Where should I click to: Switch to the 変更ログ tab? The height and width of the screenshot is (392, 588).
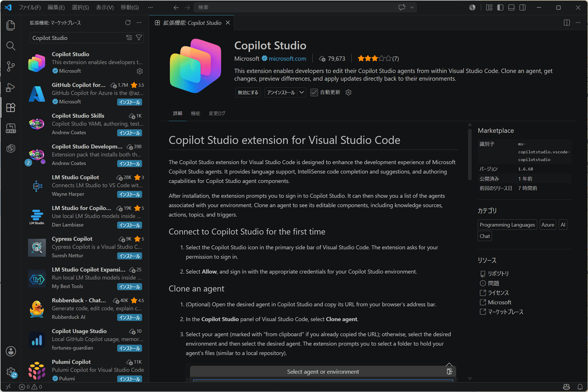(217, 113)
